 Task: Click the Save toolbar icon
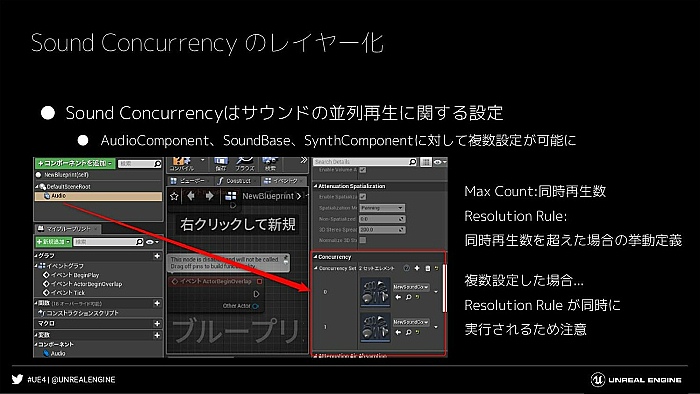[221, 164]
